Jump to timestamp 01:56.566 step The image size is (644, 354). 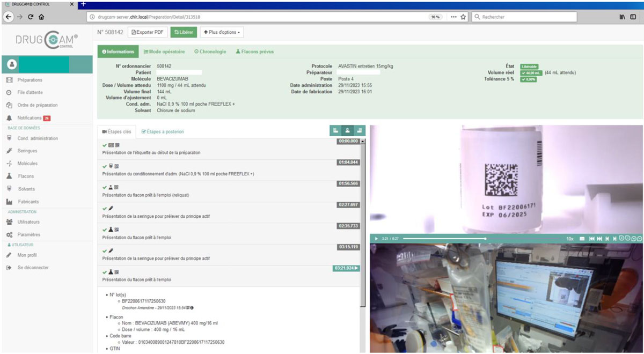point(348,183)
